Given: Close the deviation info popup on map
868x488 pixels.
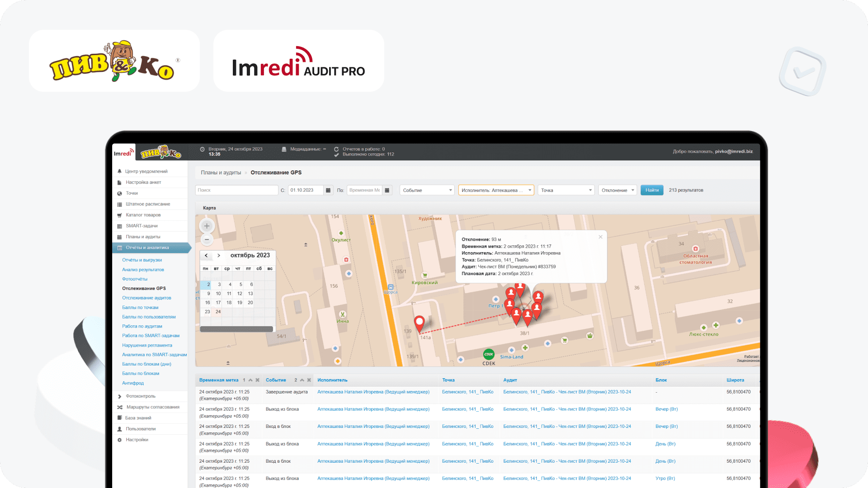Looking at the screenshot, I should pos(600,237).
